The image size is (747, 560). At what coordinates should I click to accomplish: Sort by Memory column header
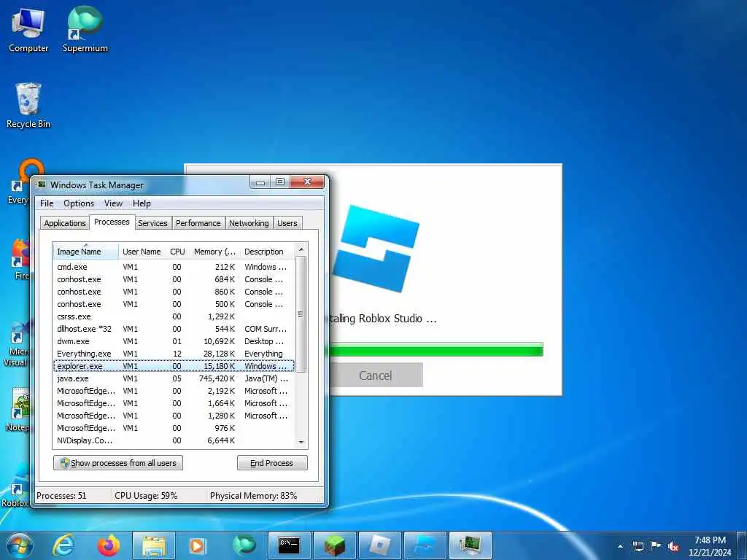click(x=214, y=252)
